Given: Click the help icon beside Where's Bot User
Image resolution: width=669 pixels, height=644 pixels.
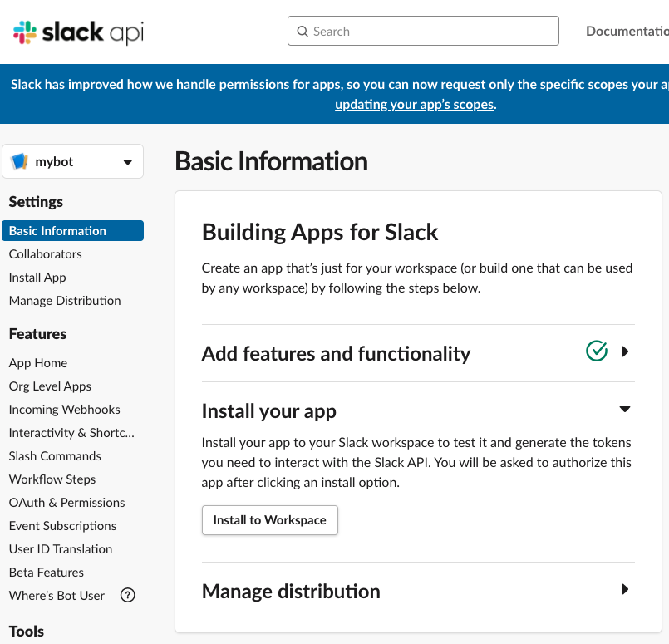Looking at the screenshot, I should click(x=127, y=595).
